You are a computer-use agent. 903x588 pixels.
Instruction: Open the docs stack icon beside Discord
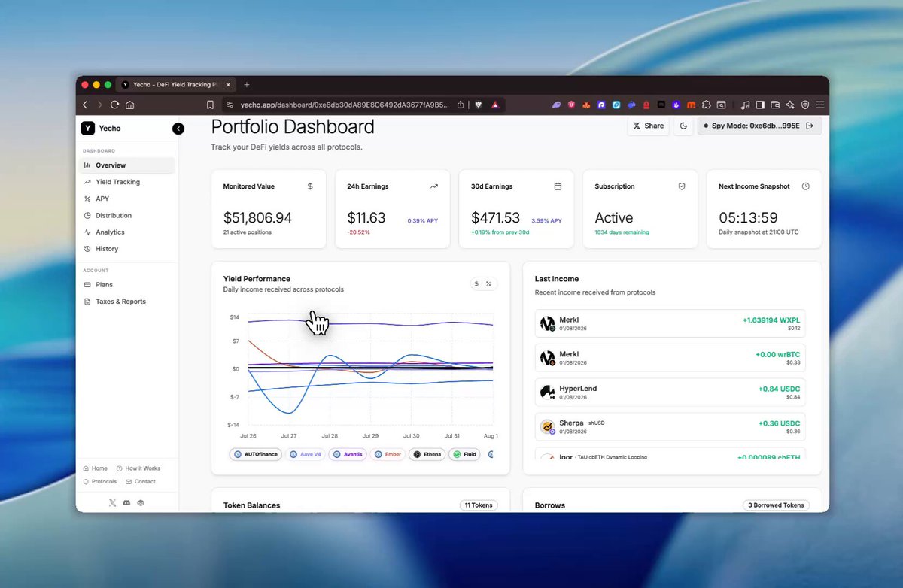coord(140,502)
